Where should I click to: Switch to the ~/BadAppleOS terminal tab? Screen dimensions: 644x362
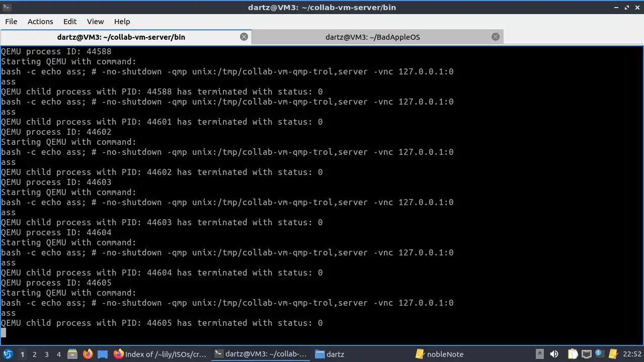pos(377,37)
